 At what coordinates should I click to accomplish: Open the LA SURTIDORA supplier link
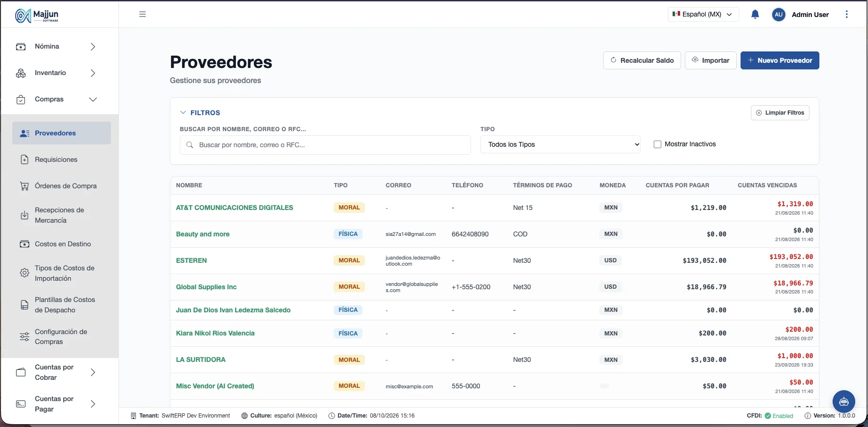[x=201, y=360]
